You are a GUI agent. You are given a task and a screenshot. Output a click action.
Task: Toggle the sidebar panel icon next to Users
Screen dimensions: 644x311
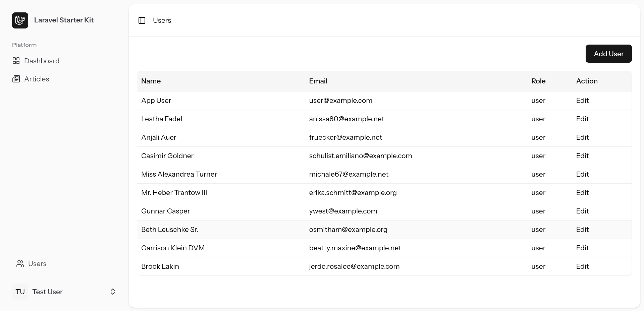142,20
